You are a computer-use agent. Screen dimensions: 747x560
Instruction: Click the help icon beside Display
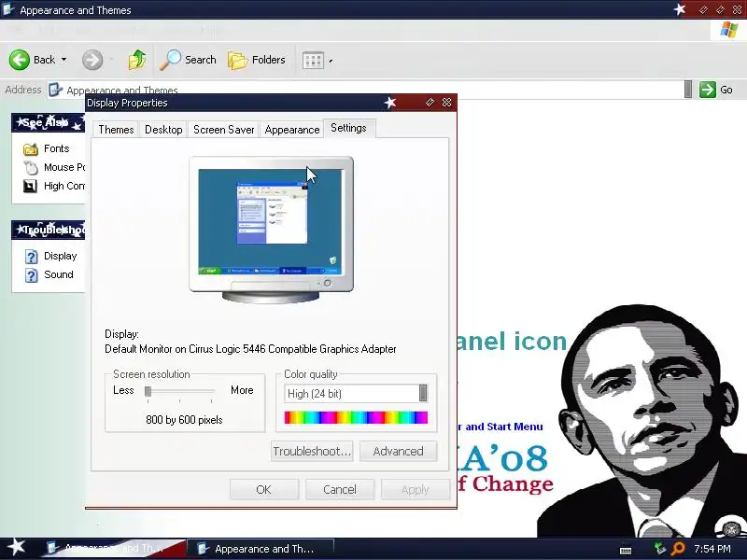click(31, 257)
